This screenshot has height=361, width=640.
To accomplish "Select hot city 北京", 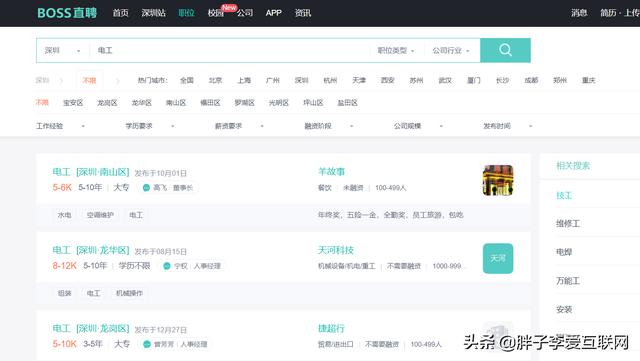I will click(x=216, y=80).
